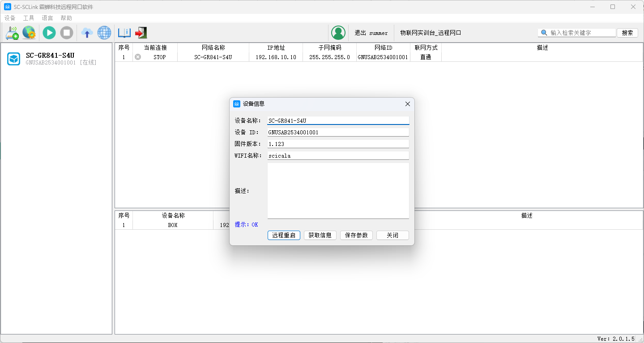Open the 帮助 menu
This screenshot has height=343, width=644.
coord(66,18)
